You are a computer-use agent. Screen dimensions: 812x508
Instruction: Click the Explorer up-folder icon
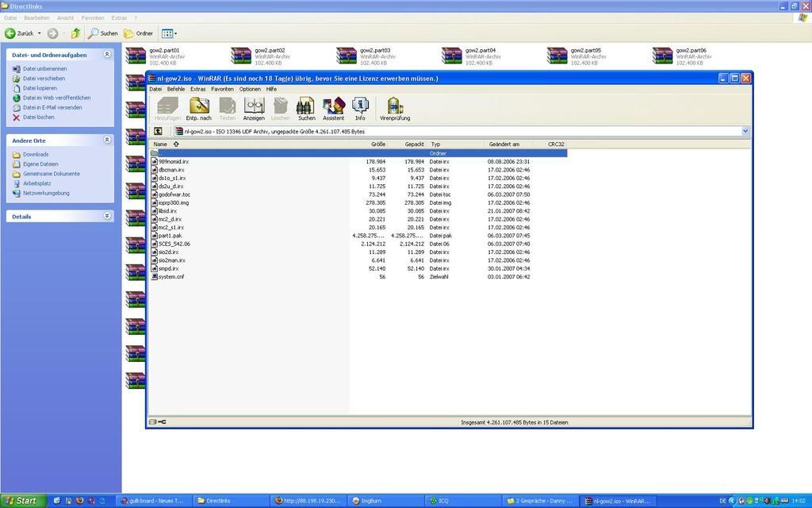point(75,33)
